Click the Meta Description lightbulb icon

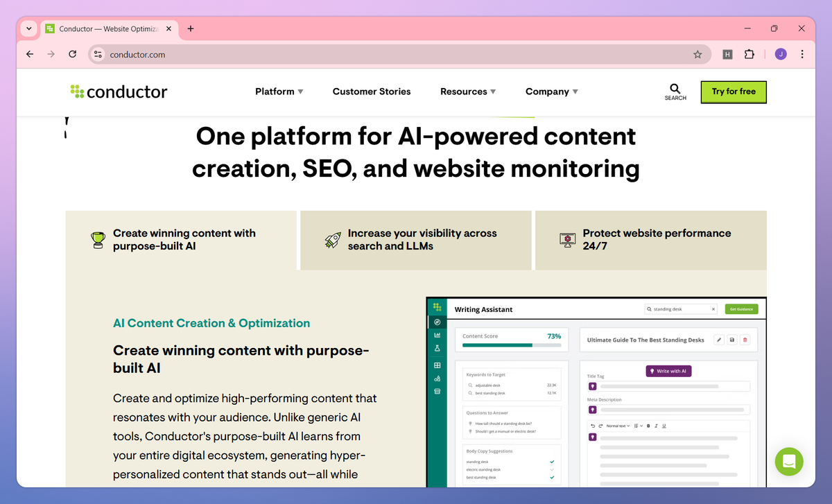pyautogui.click(x=593, y=410)
